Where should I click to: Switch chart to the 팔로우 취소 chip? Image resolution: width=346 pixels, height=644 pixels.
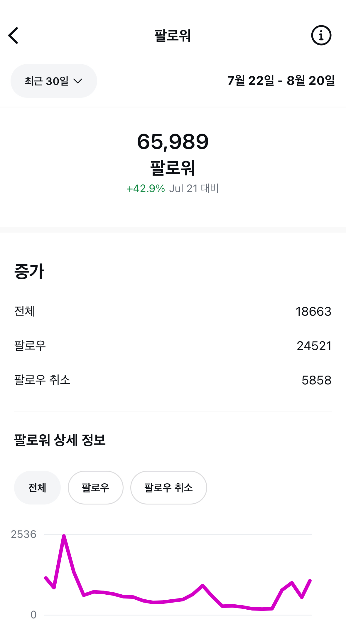(168, 488)
